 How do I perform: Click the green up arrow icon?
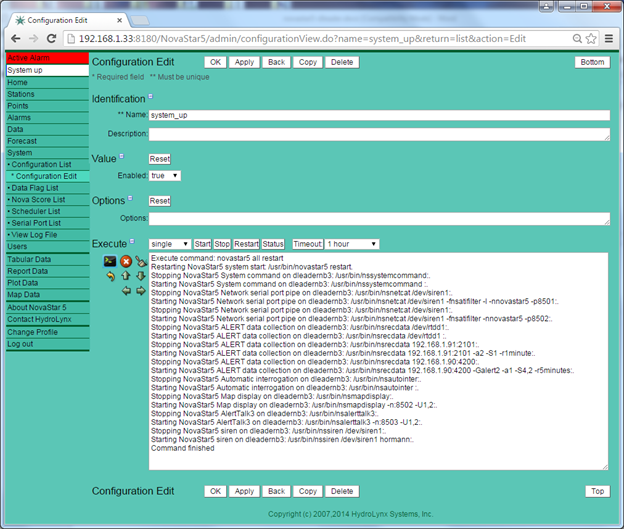pyautogui.click(x=126, y=275)
